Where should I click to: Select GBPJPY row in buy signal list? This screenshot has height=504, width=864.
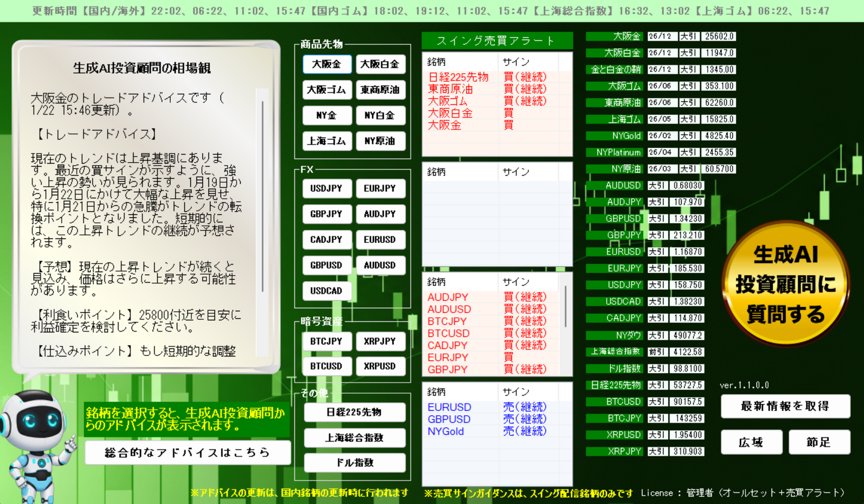point(491,370)
